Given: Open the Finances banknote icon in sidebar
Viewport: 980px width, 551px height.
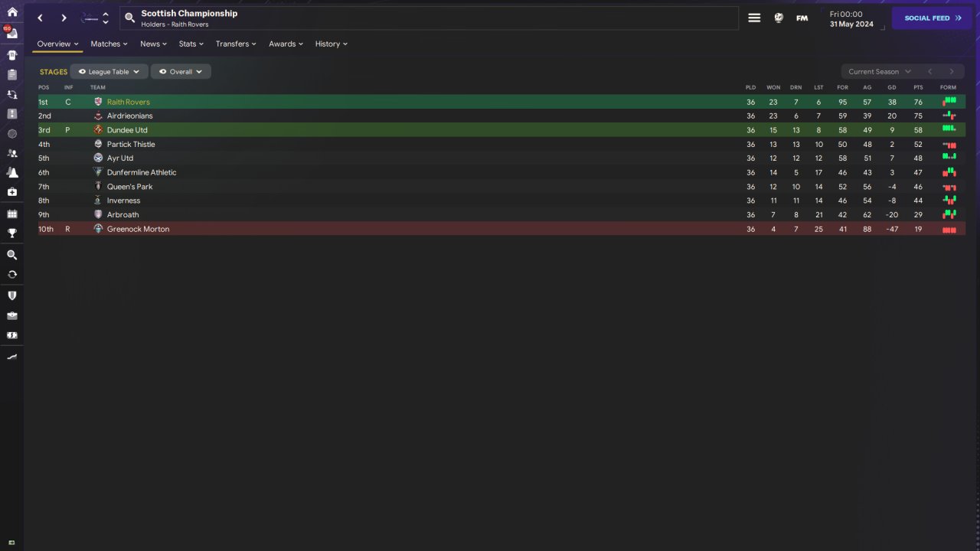Looking at the screenshot, I should [11, 335].
